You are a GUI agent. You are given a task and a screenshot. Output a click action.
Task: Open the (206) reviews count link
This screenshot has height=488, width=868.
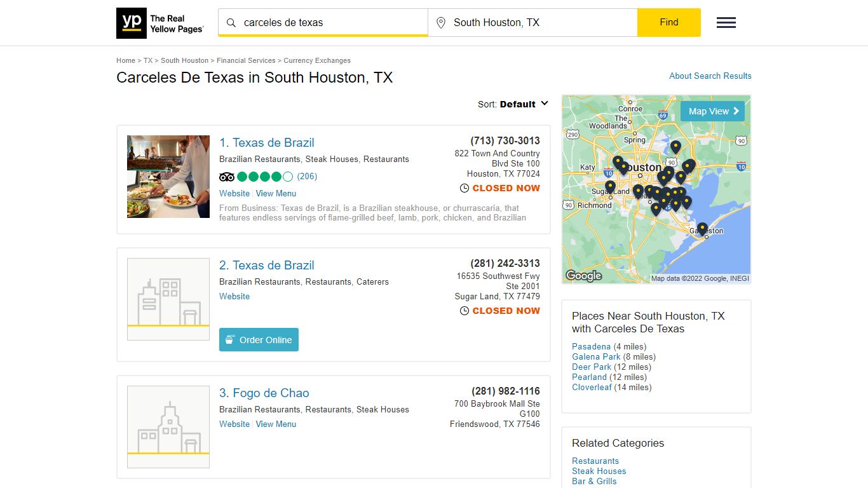pos(307,177)
